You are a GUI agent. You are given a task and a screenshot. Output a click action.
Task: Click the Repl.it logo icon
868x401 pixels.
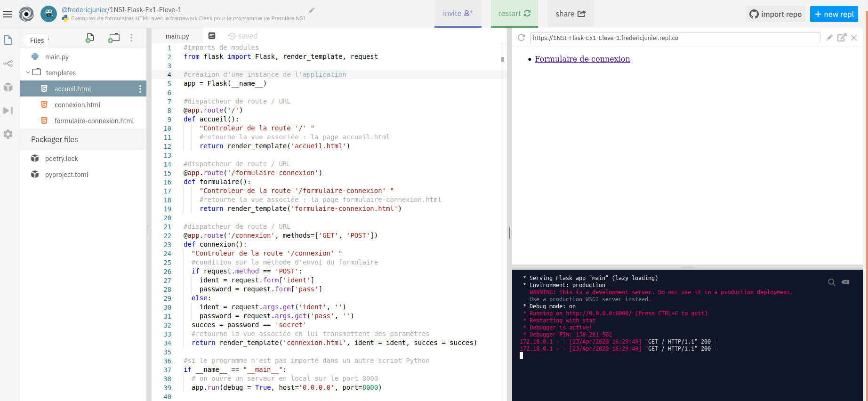(x=26, y=14)
